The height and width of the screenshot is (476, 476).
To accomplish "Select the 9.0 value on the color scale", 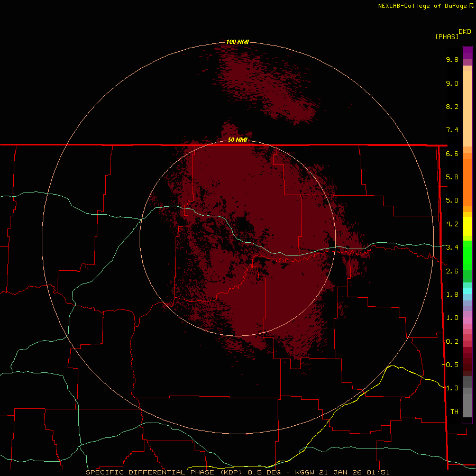I will 452,83.
